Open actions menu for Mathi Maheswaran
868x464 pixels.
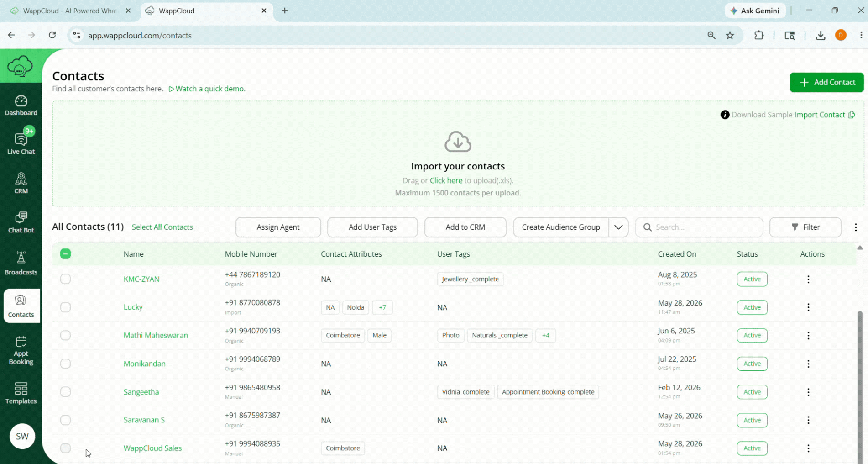tap(808, 336)
